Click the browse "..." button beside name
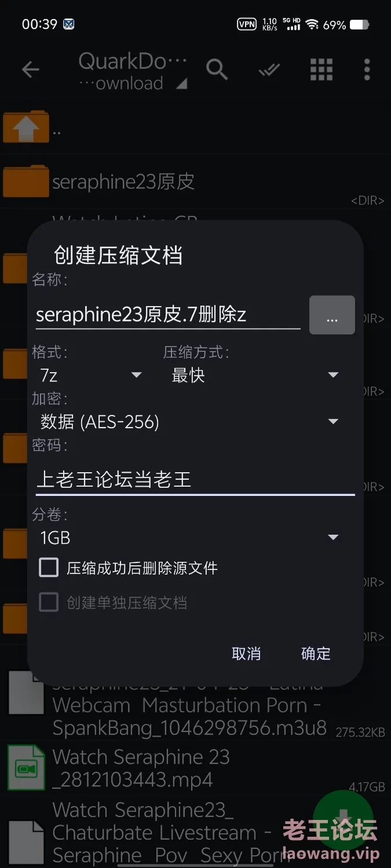 point(332,315)
